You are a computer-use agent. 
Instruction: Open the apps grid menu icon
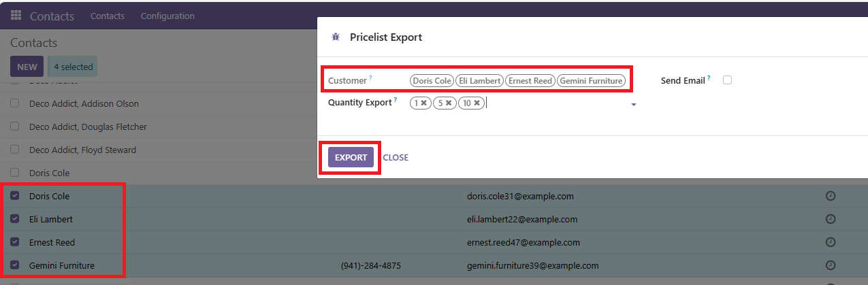click(16, 16)
